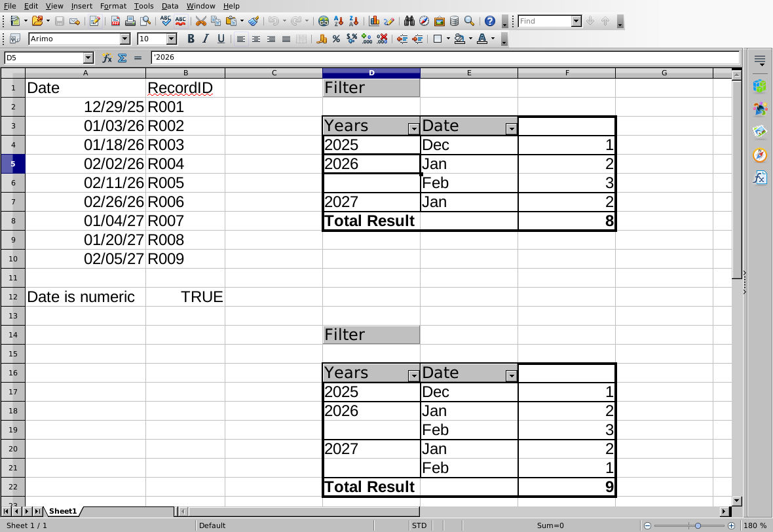Image resolution: width=773 pixels, height=532 pixels.
Task: Open sidebar Navigator compass icon
Action: pyautogui.click(x=760, y=155)
